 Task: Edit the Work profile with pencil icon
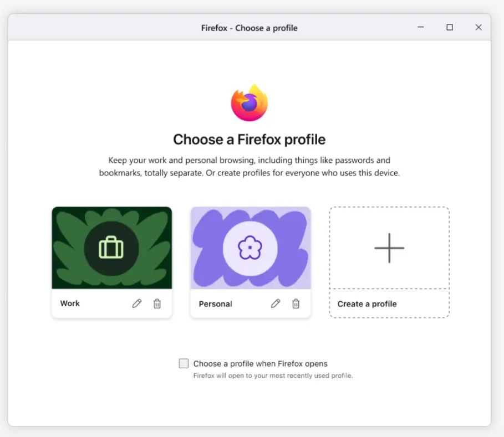[x=137, y=304]
